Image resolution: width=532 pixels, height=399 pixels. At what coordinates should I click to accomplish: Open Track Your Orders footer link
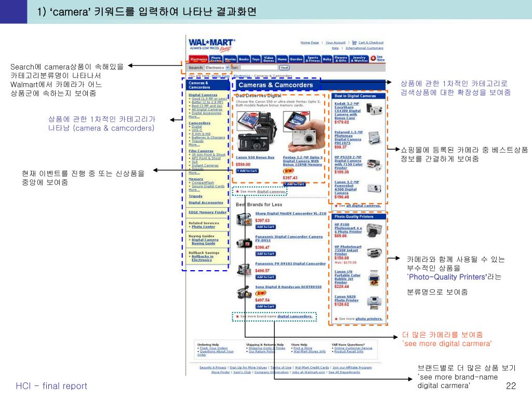click(x=214, y=348)
